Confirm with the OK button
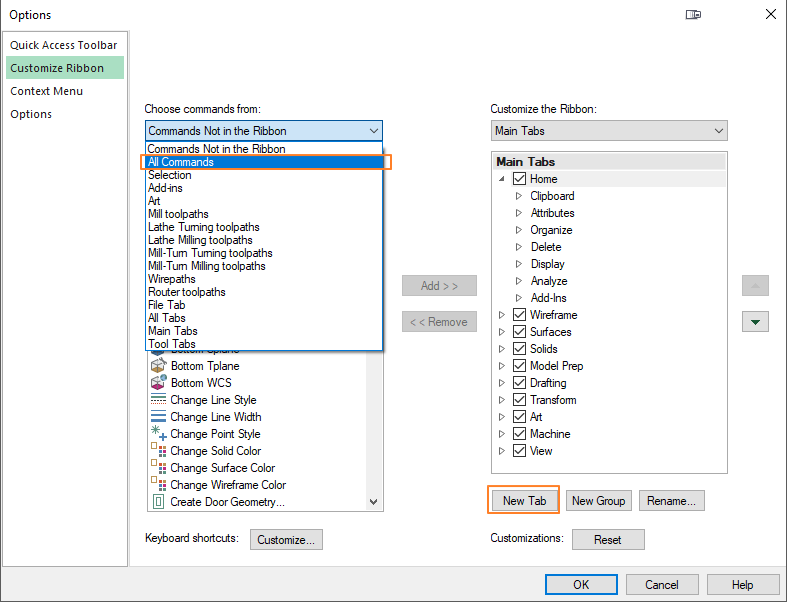 [581, 584]
